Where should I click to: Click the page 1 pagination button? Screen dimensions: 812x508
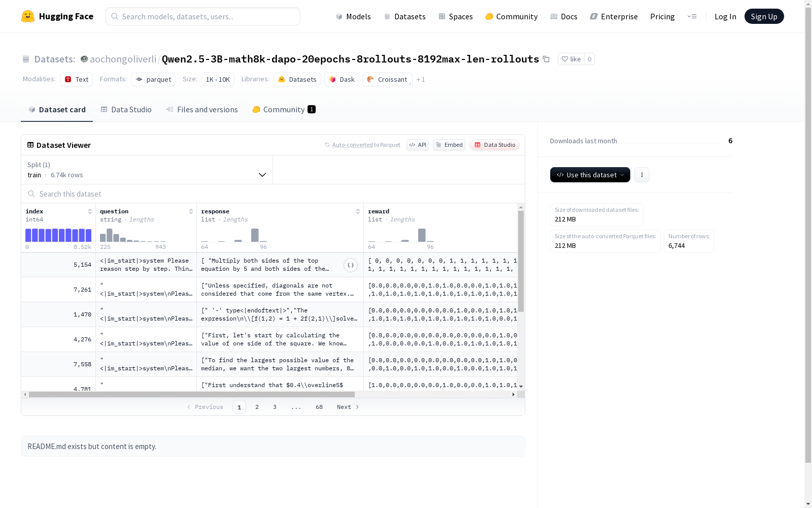tap(239, 407)
